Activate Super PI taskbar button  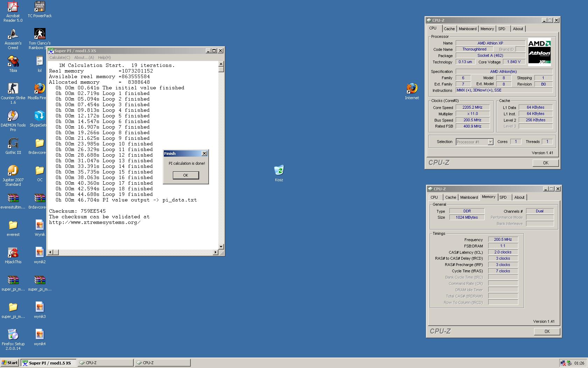(x=48, y=363)
